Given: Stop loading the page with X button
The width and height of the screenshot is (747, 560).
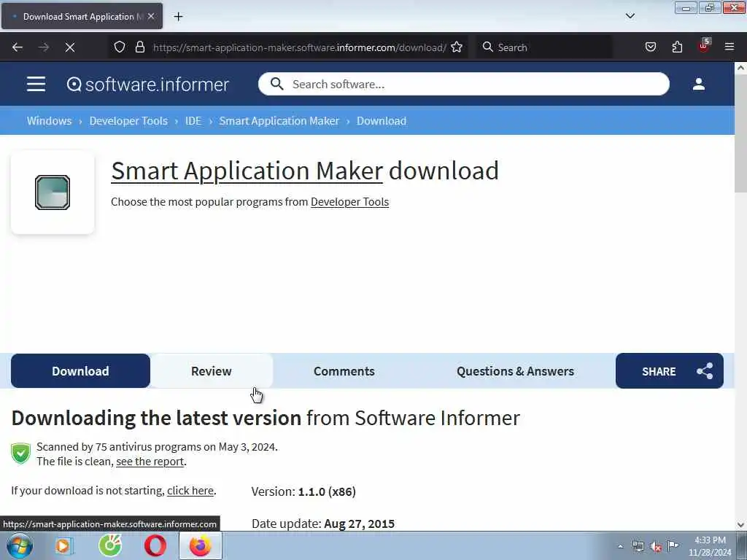Looking at the screenshot, I should pos(69,47).
